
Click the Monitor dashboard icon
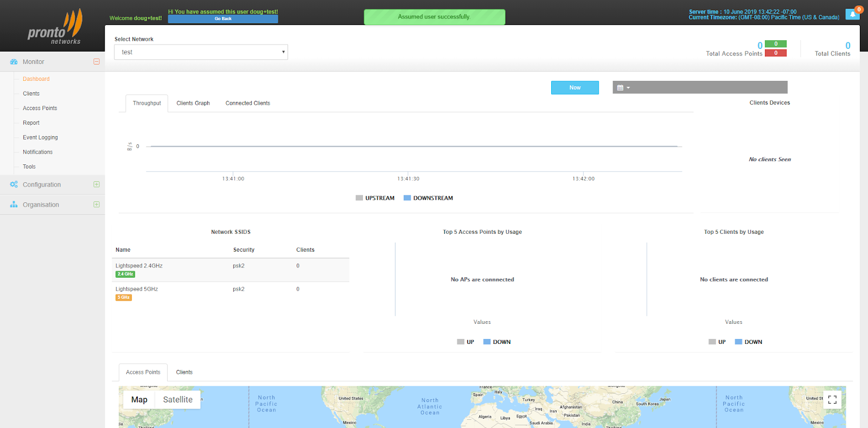14,62
